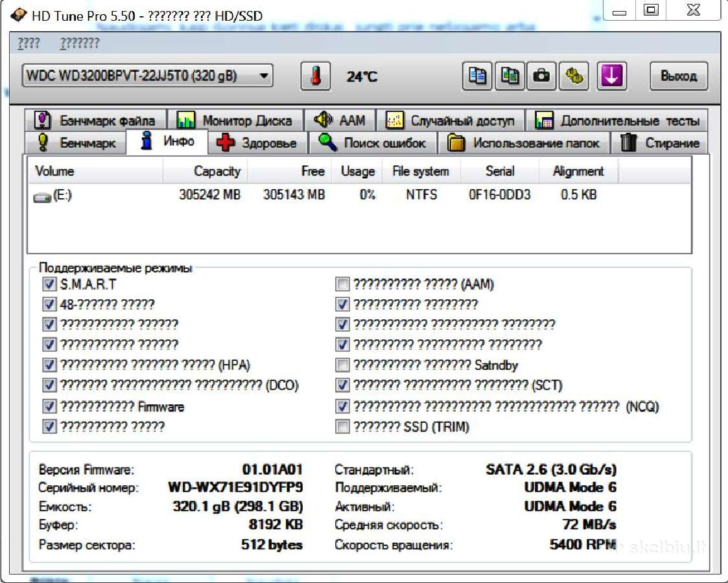Open the Монитор Диска tab
The image size is (728, 583).
pos(235,120)
